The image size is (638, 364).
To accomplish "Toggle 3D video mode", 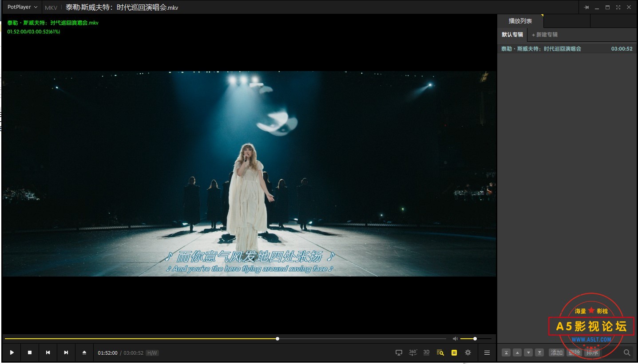I will click(426, 352).
